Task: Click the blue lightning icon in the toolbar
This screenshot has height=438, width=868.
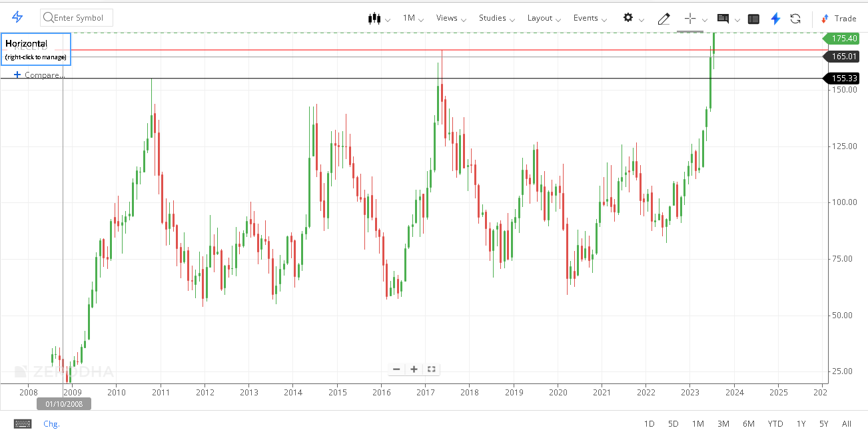Action: coord(775,19)
